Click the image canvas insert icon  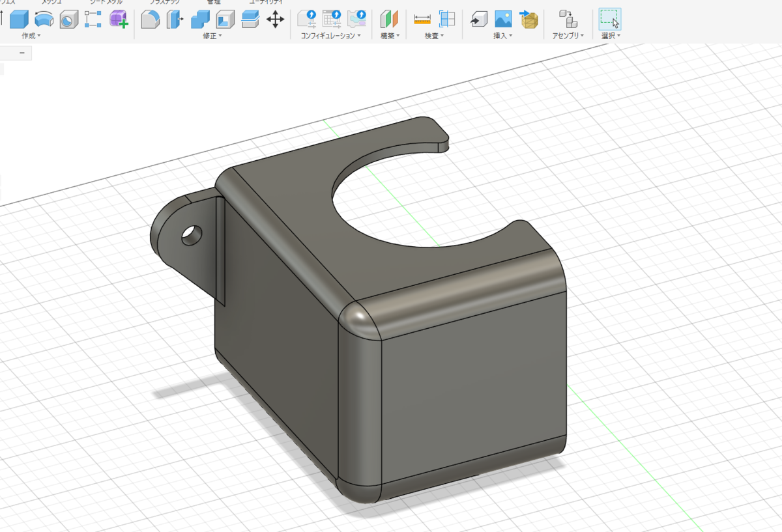503,20
